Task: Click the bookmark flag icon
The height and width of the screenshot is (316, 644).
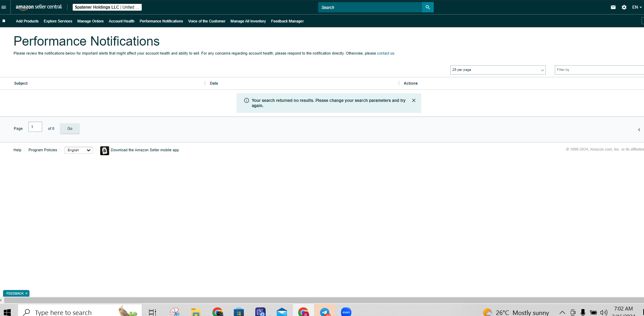Action: click(4, 21)
